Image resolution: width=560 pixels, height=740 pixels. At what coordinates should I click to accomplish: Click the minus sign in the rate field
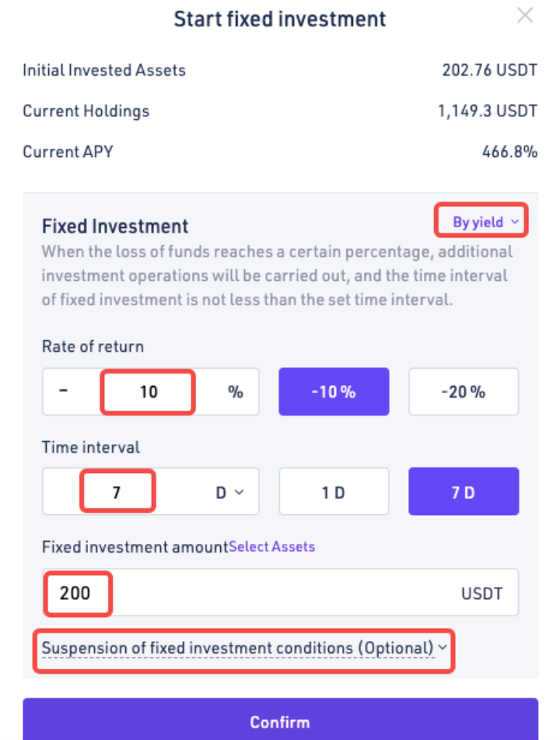tap(65, 391)
